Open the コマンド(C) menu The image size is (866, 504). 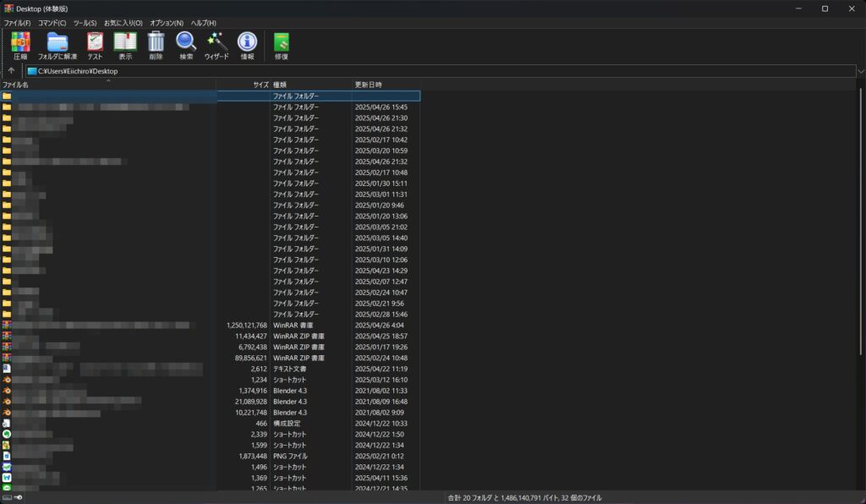52,23
